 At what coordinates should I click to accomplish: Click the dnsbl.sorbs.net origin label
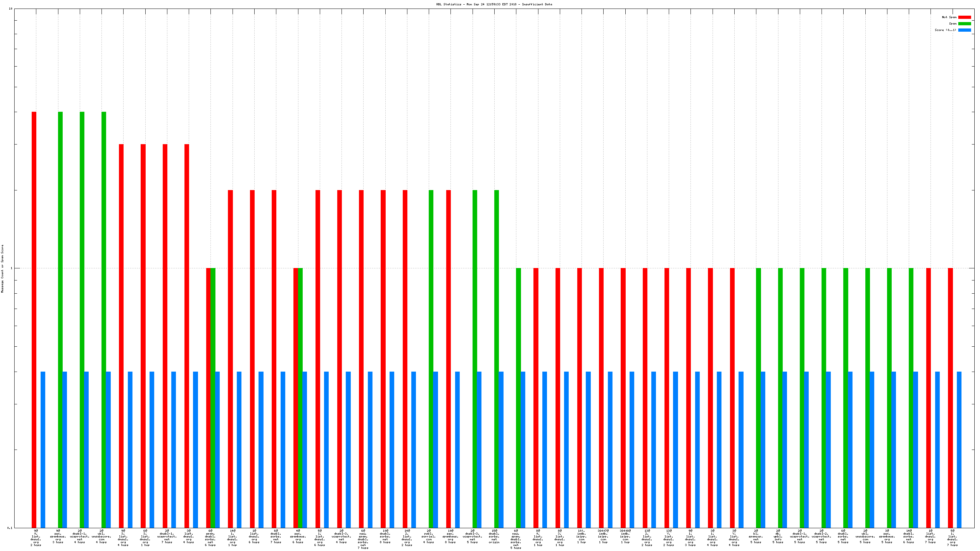494,536
